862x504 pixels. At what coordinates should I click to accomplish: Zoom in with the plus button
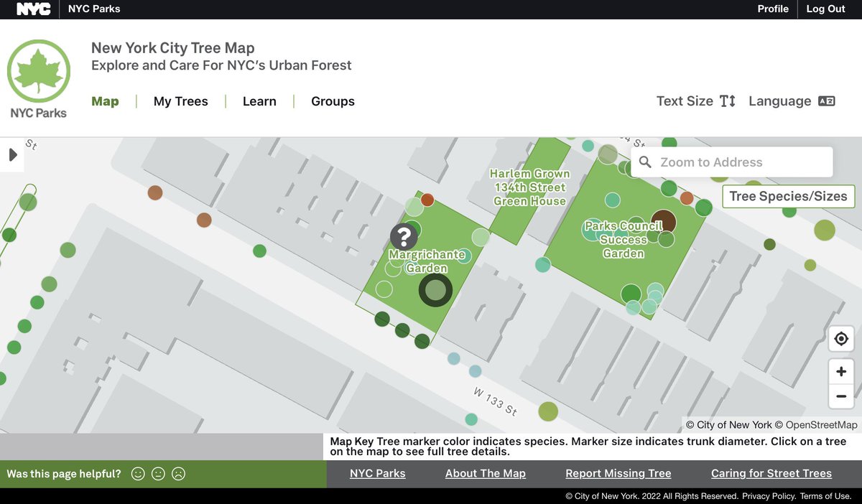841,372
